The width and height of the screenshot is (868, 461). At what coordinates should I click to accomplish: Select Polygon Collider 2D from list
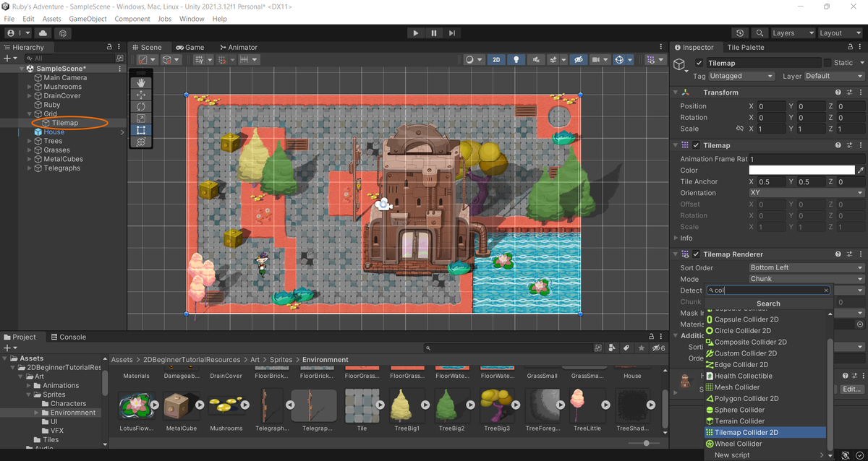click(765, 398)
